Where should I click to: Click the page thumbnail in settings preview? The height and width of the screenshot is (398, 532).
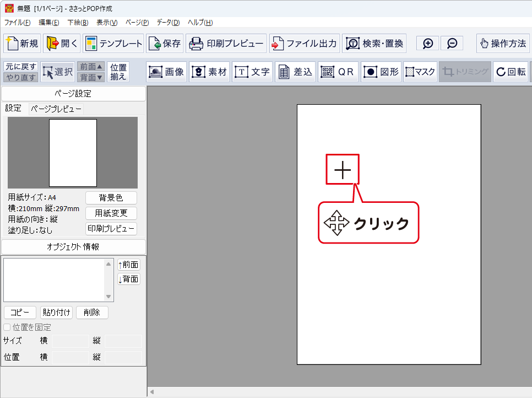click(73, 153)
